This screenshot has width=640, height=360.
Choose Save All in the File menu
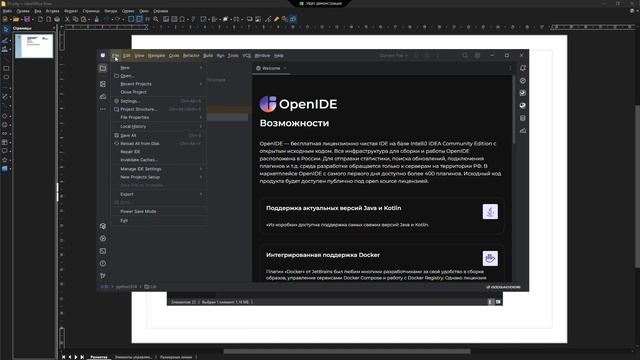click(159, 135)
